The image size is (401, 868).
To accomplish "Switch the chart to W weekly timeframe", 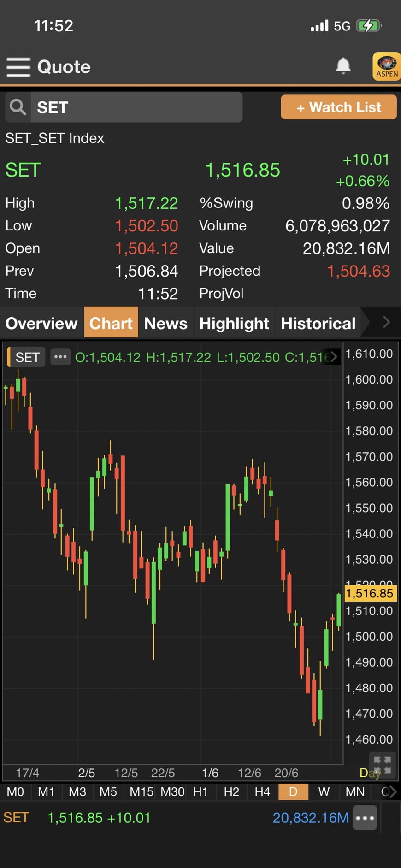I will [x=324, y=792].
